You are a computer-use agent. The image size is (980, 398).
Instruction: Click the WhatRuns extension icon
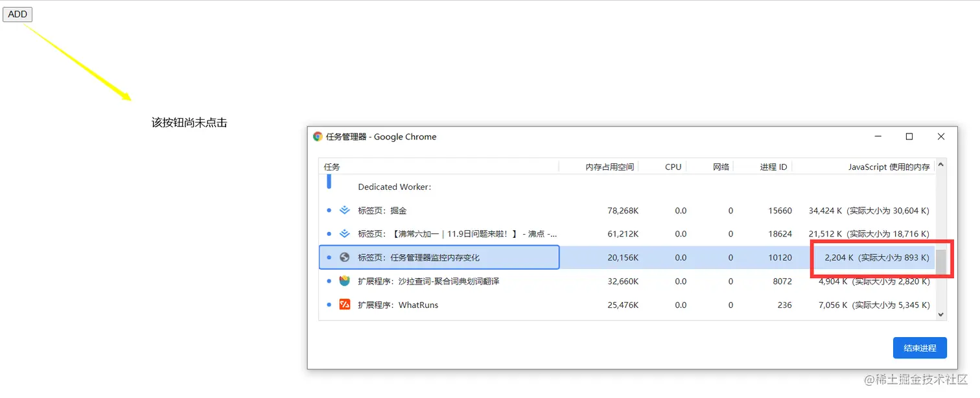click(345, 305)
